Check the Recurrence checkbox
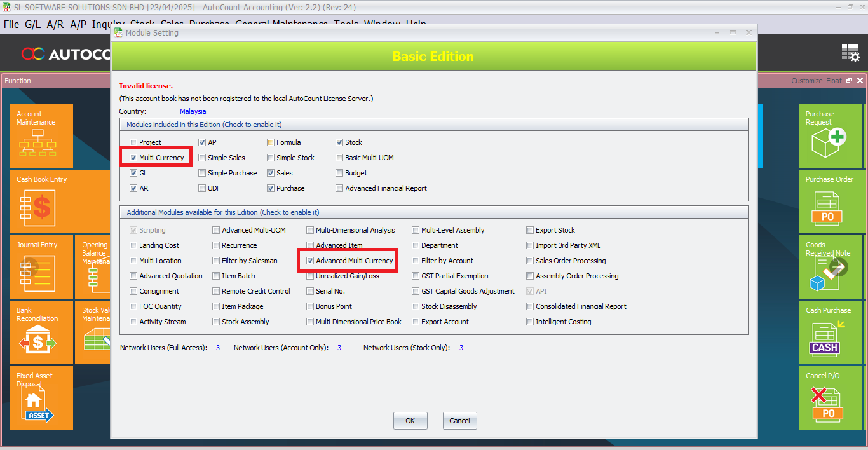 pos(216,245)
